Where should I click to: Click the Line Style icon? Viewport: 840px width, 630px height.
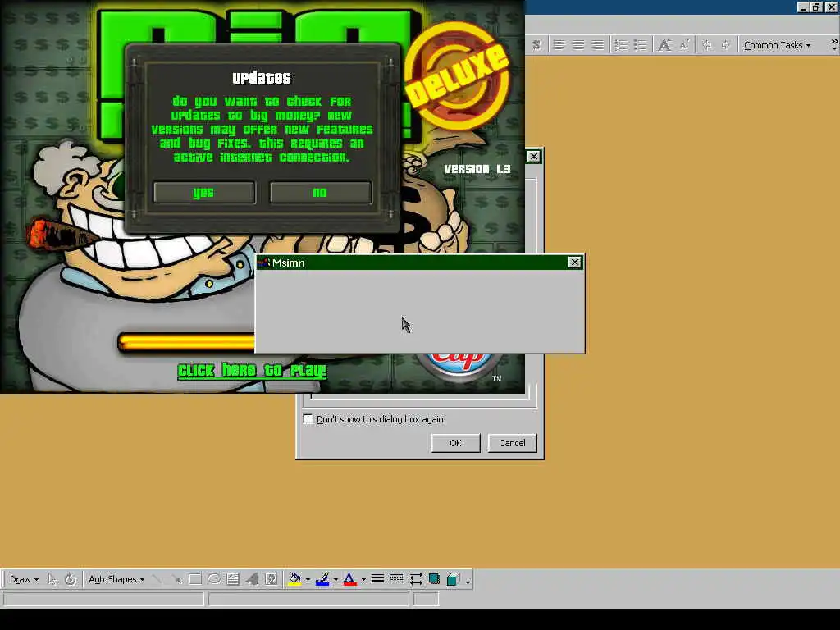(377, 579)
